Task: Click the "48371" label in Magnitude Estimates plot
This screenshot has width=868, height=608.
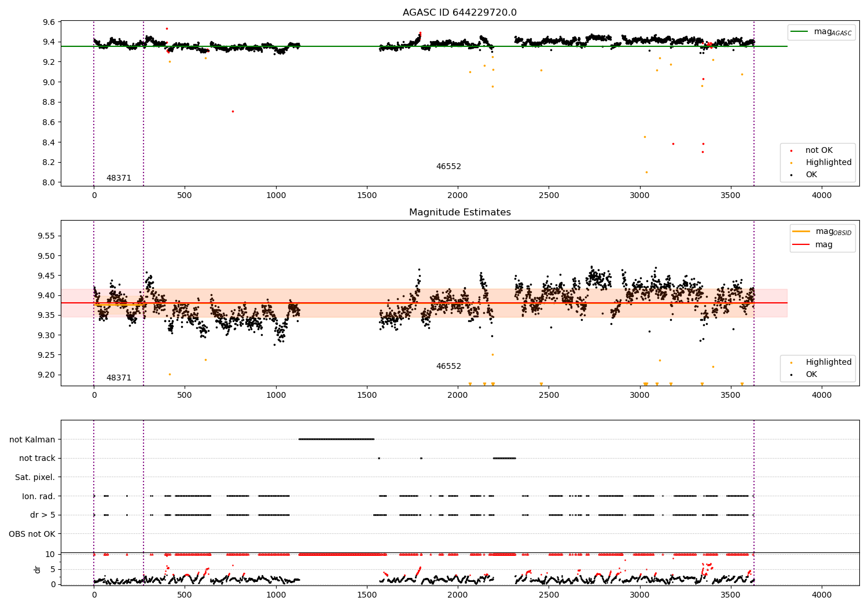Action: pos(119,378)
